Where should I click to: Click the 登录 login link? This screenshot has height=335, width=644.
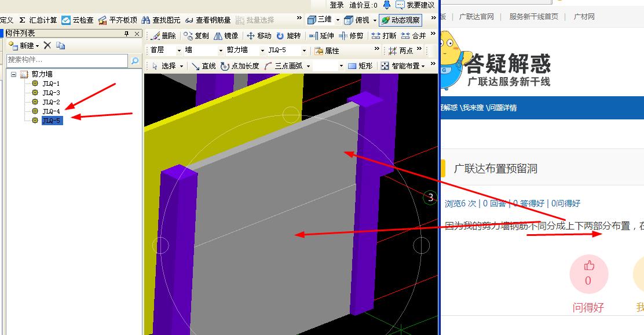336,5
